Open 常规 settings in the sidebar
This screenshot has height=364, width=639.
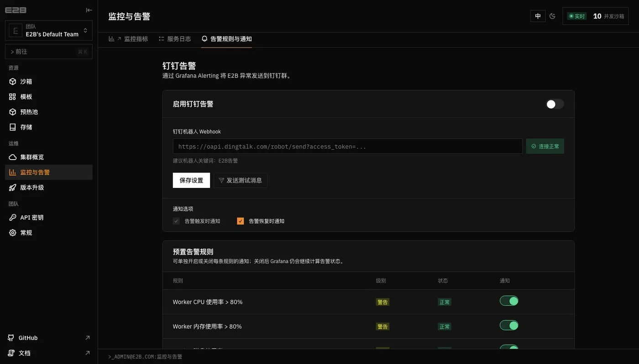point(49,233)
